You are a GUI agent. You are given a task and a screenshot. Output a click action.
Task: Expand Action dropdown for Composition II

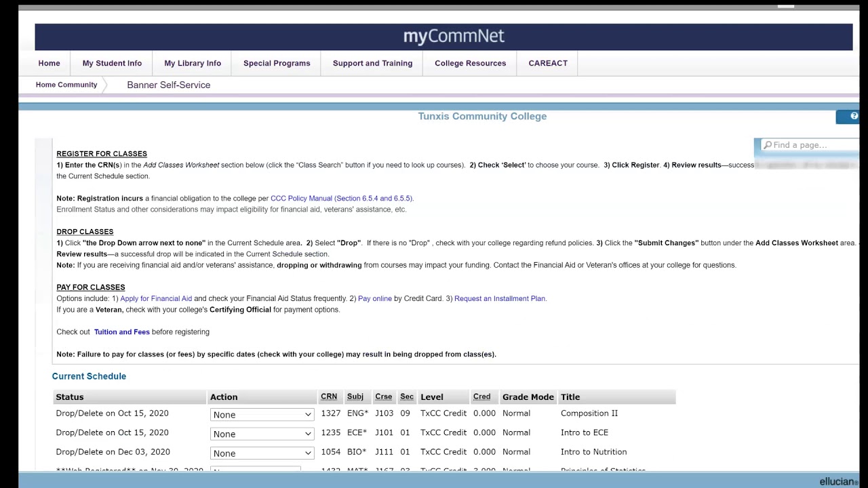(262, 414)
